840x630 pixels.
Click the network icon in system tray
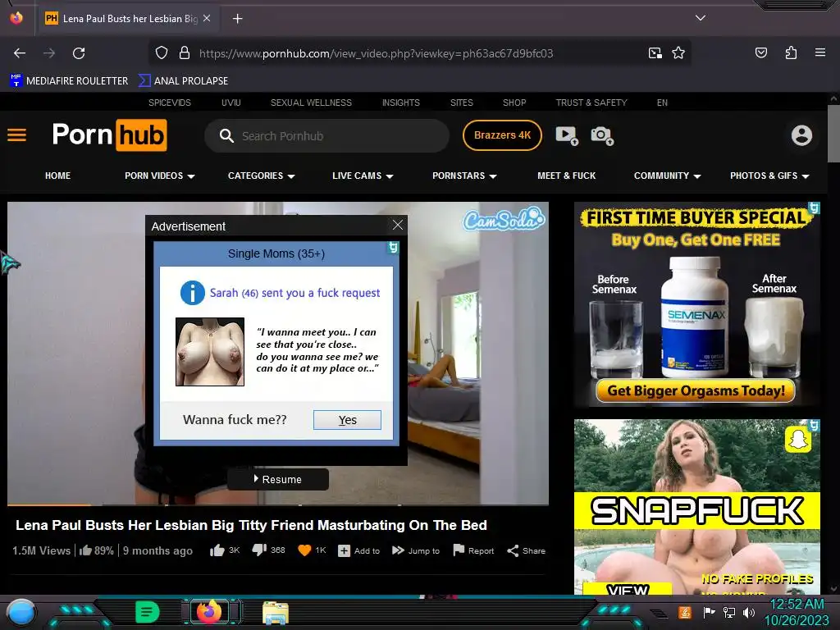click(728, 612)
